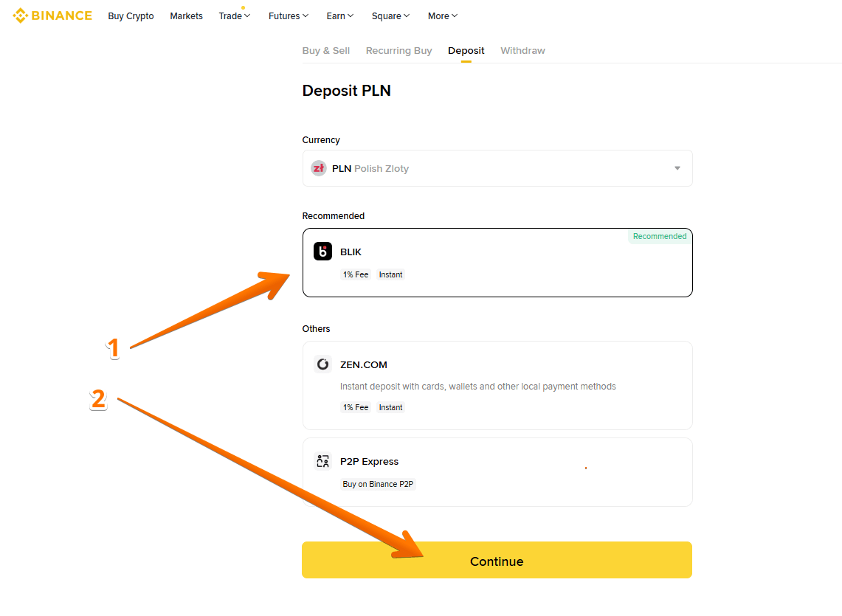
Task: Go to Buy Crypto page
Action: [131, 16]
